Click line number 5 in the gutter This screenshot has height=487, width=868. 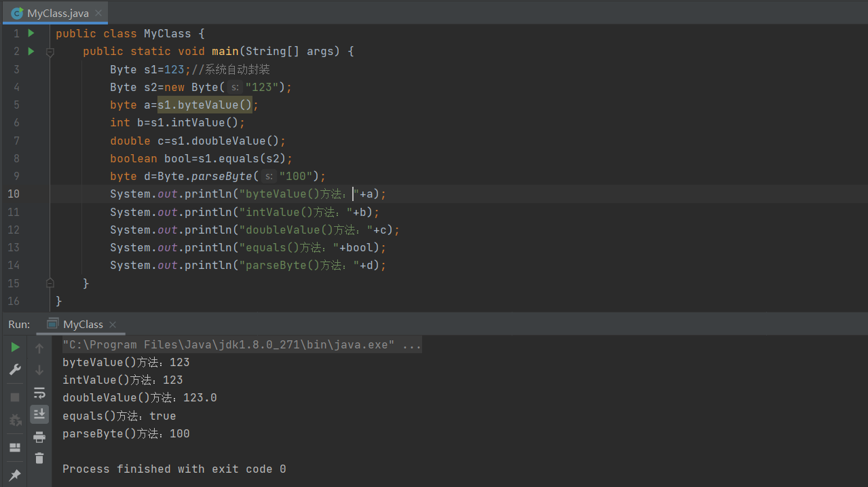click(x=16, y=105)
